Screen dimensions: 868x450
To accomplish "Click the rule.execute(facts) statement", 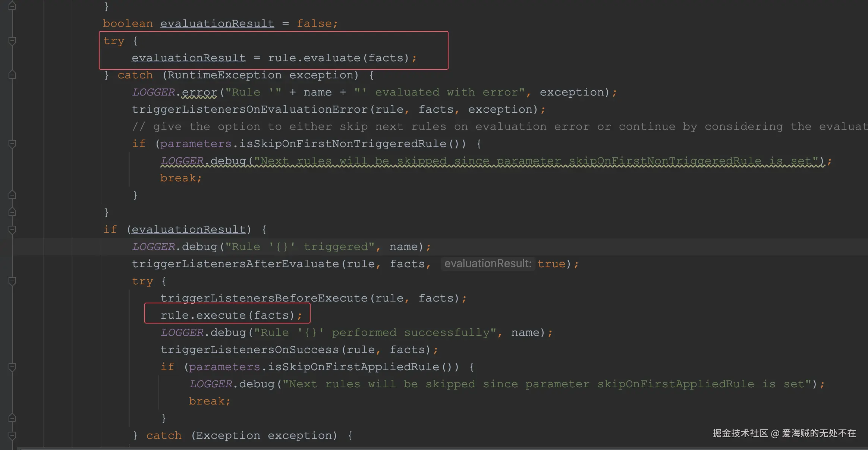I will [x=227, y=315].
